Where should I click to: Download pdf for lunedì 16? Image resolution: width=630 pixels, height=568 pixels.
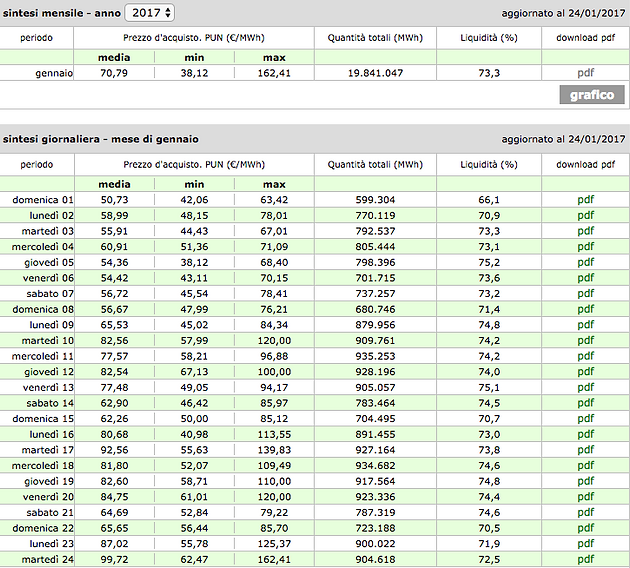tap(585, 434)
